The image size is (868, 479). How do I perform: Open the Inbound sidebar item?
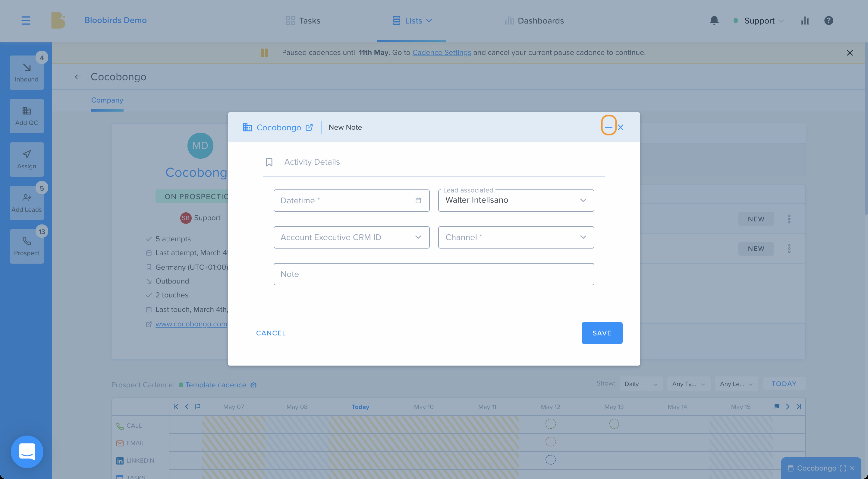point(27,72)
